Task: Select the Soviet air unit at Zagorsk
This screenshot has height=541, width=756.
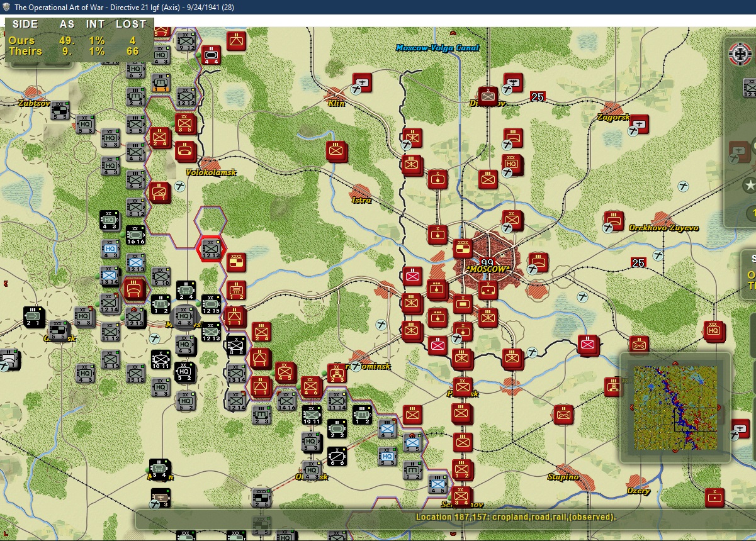Action: point(639,124)
